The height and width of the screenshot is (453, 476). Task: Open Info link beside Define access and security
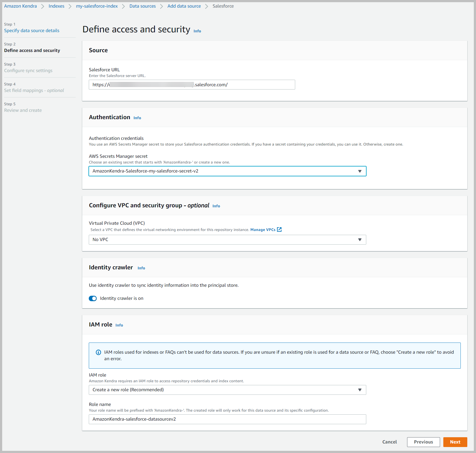pos(197,31)
